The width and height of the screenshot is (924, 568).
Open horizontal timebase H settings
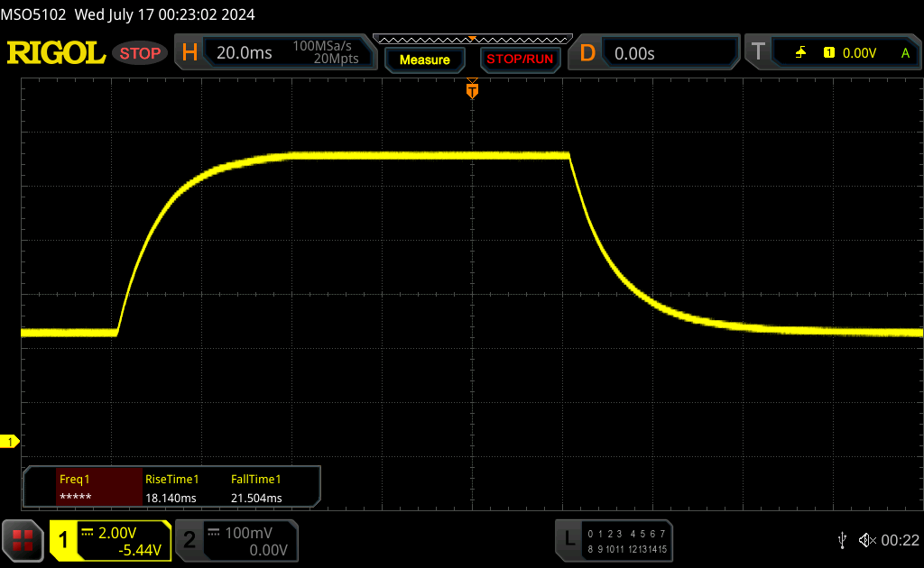click(x=189, y=53)
